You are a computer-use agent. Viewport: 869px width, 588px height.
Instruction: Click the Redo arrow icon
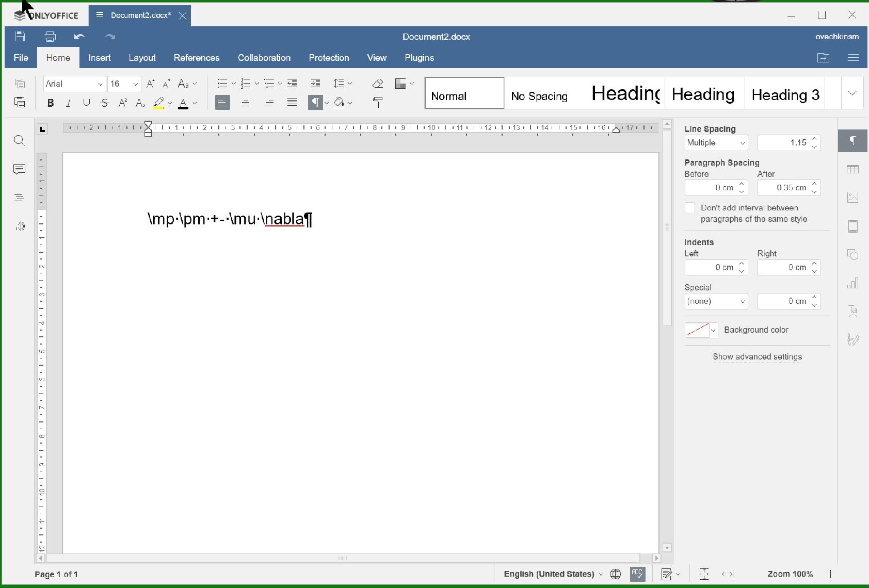[110, 37]
